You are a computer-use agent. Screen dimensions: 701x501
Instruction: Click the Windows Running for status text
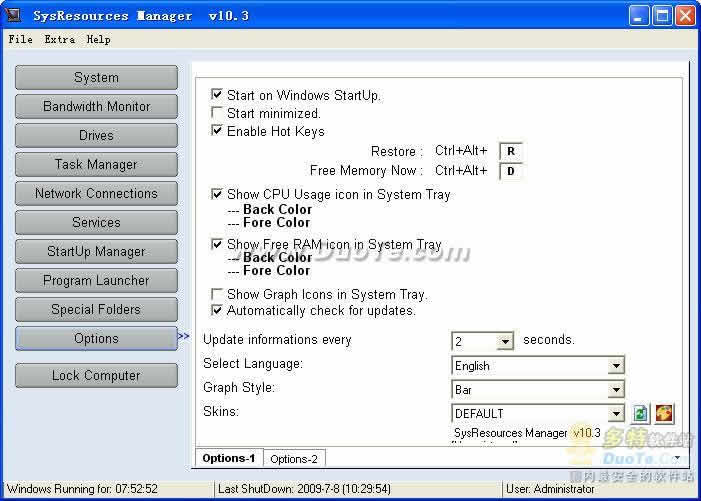click(83, 489)
